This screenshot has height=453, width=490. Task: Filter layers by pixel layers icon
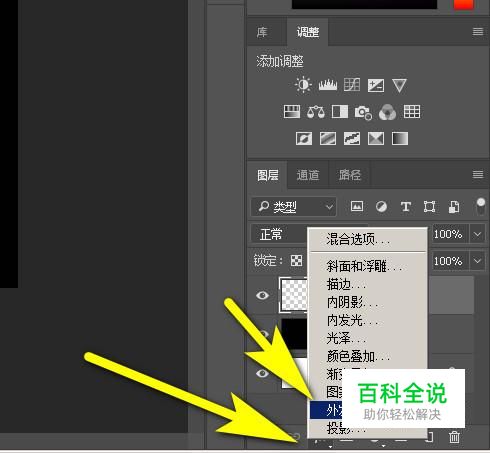[357, 207]
